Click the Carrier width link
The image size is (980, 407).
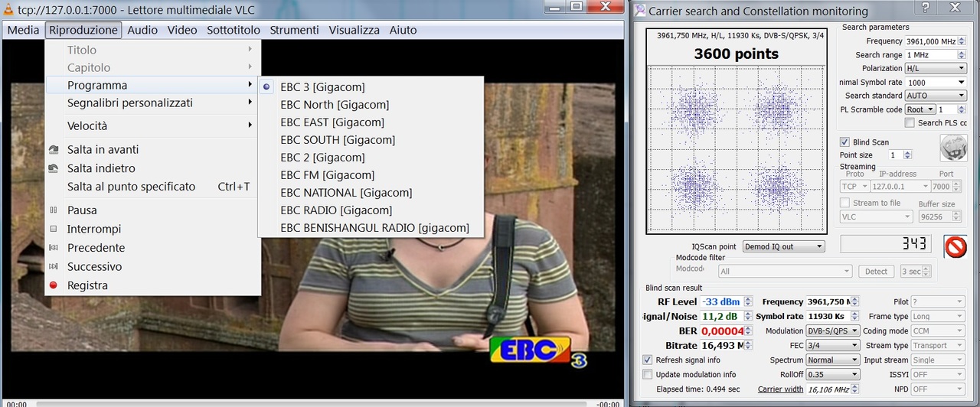coord(780,389)
